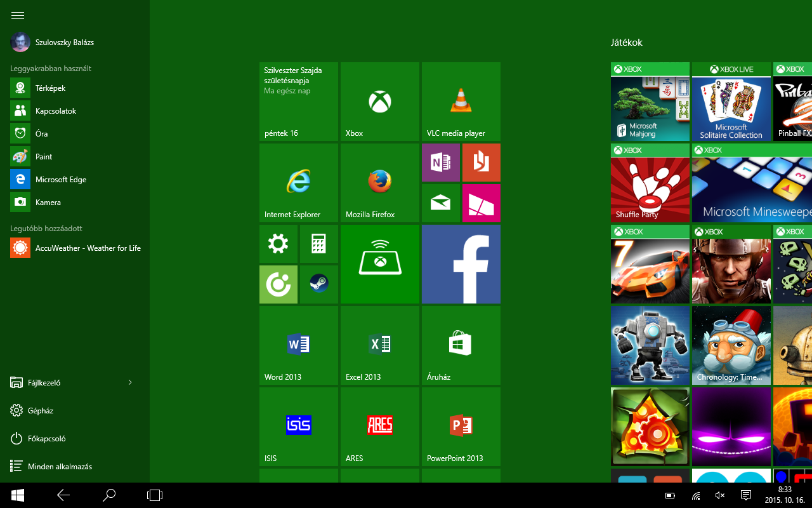Open Pinball FX2 game tile
The image size is (812, 508).
pos(792,102)
